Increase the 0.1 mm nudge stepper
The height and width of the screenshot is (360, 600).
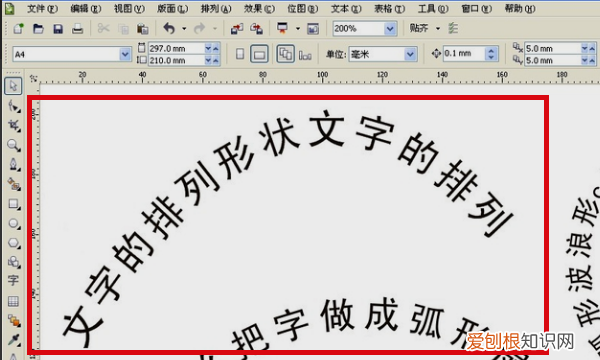491,50
